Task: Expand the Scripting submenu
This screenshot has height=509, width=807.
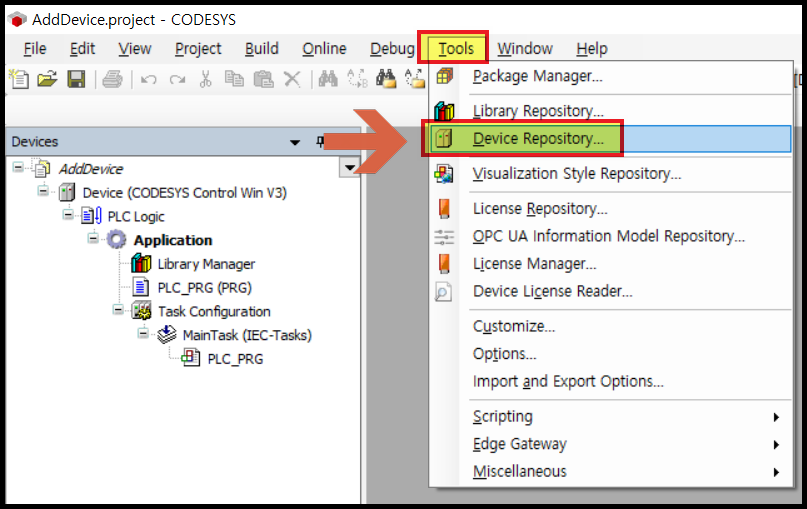Action: [x=776, y=417]
